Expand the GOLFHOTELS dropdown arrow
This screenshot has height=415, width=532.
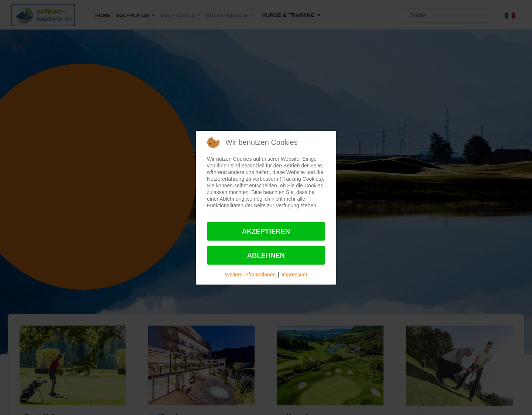(x=199, y=16)
